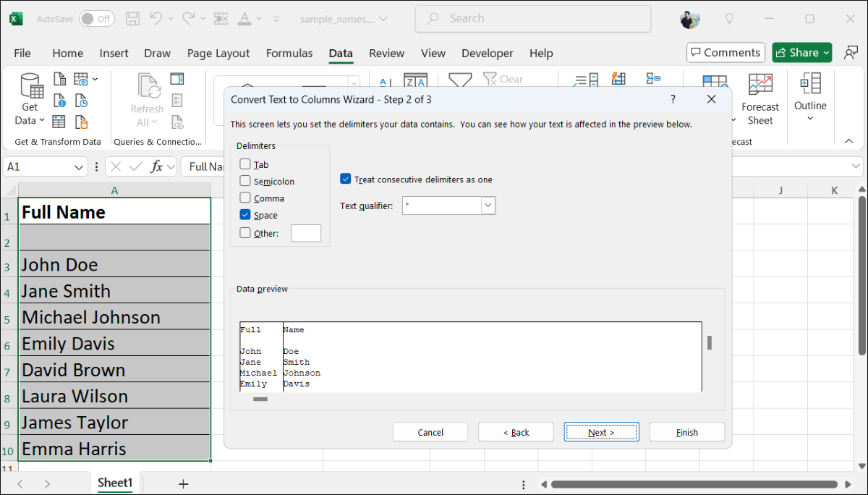
Task: Select the Sheet1 tab
Action: click(116, 483)
